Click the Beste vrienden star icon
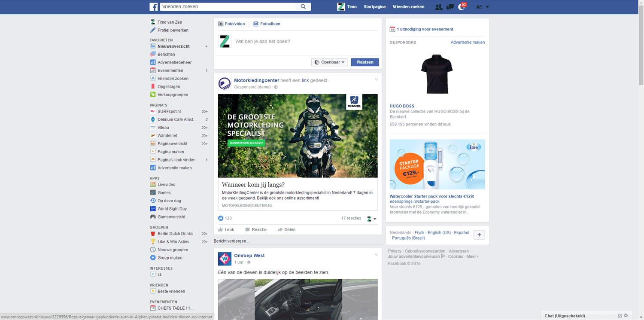 (x=153, y=291)
